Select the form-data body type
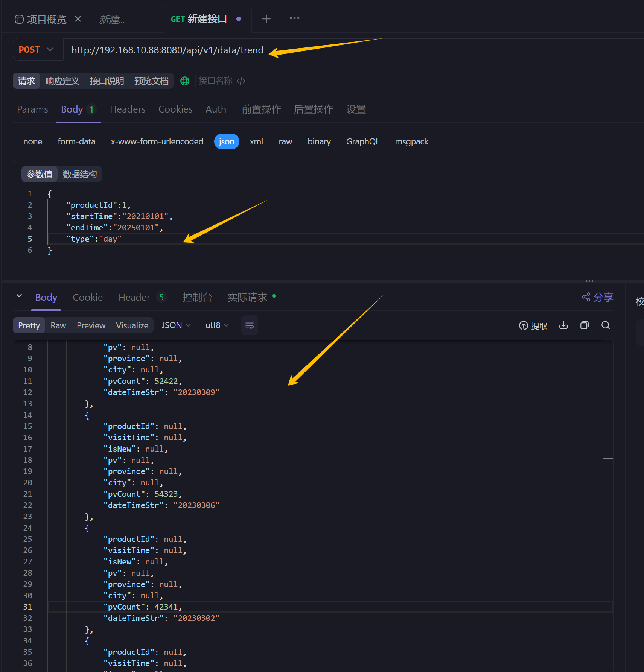Screen dimensions: 644x672 tap(76, 141)
